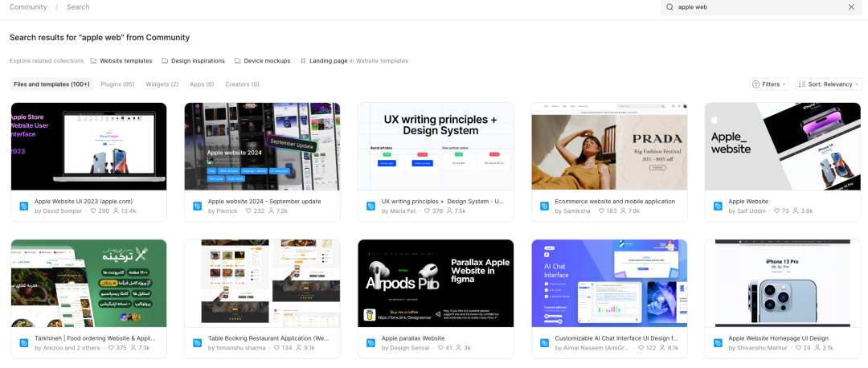The width and height of the screenshot is (868, 368).
Task: Open title 'Apple Website UI 2023 (apple.com)'
Action: (84, 202)
